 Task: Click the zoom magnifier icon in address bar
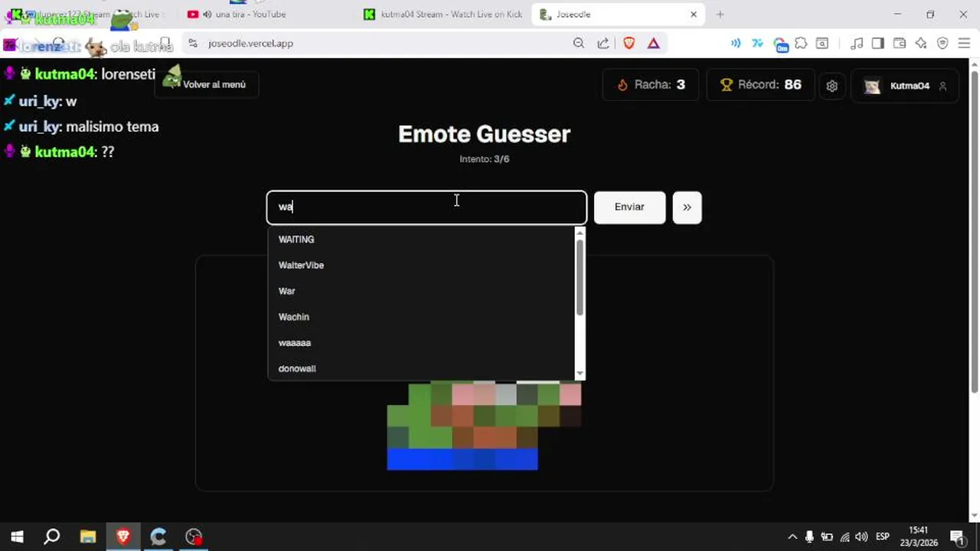[x=579, y=44]
